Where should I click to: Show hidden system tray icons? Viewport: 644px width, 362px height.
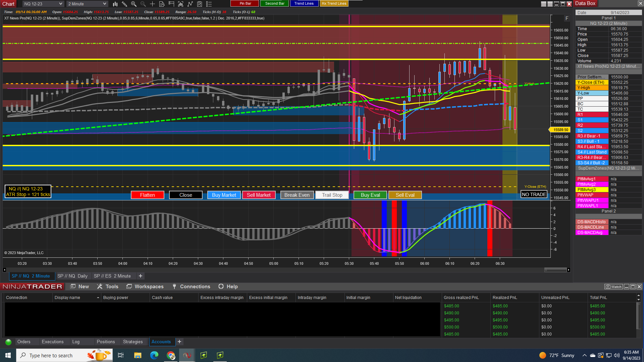click(585, 355)
